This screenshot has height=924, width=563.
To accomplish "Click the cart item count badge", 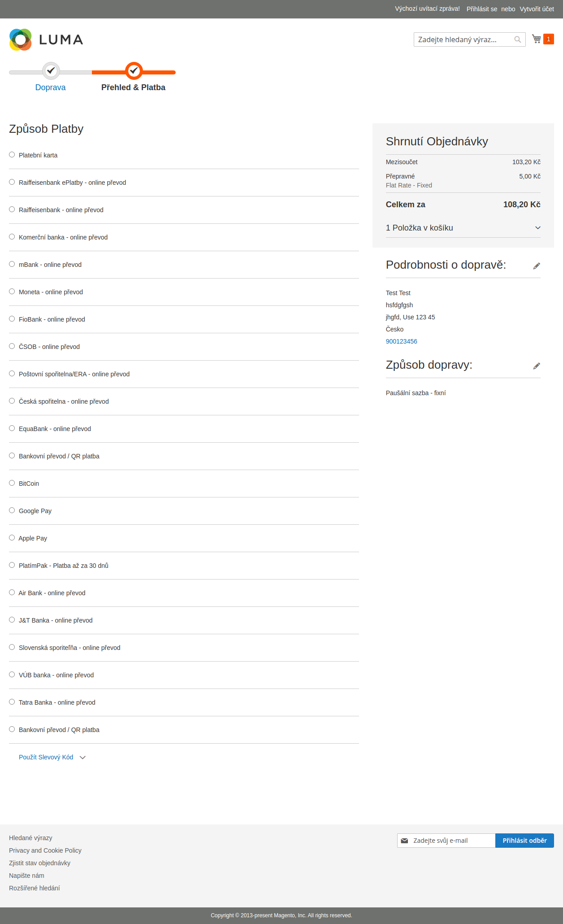I will pos(548,39).
